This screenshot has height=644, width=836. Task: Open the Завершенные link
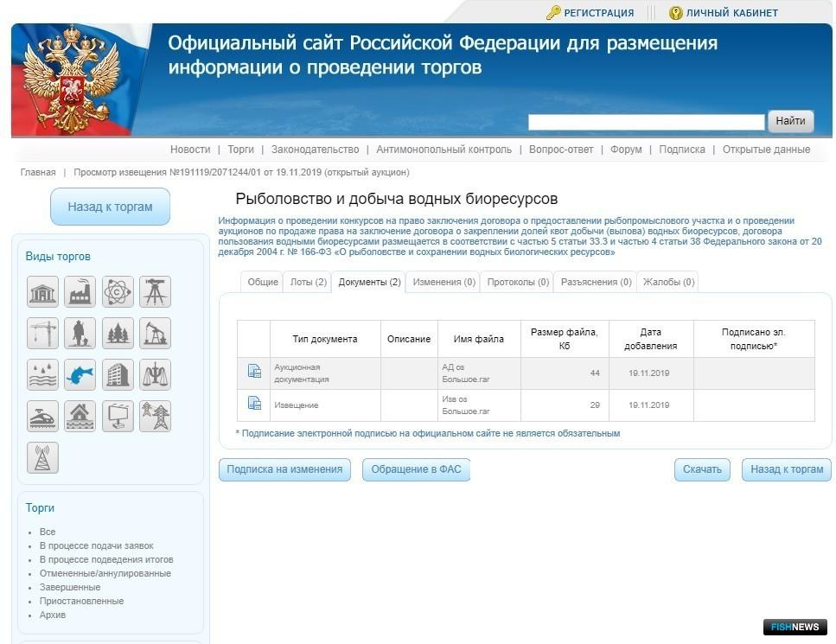70,587
